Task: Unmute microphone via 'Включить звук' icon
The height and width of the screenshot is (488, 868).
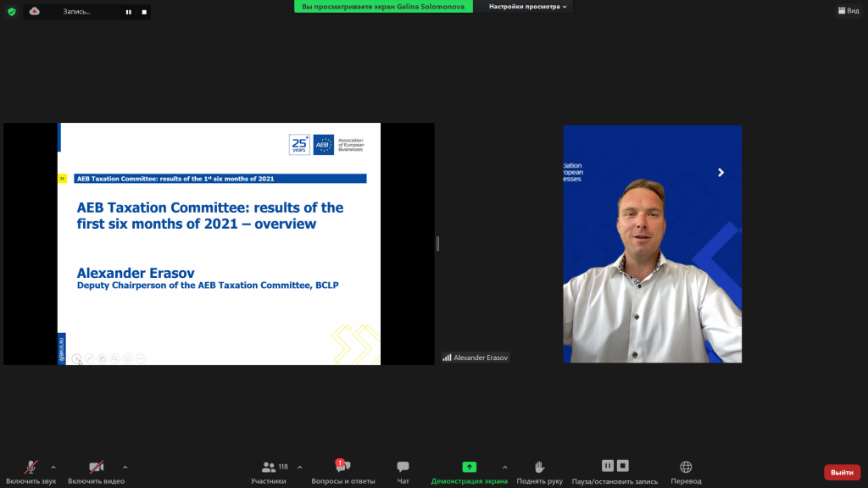Action: tap(31, 467)
